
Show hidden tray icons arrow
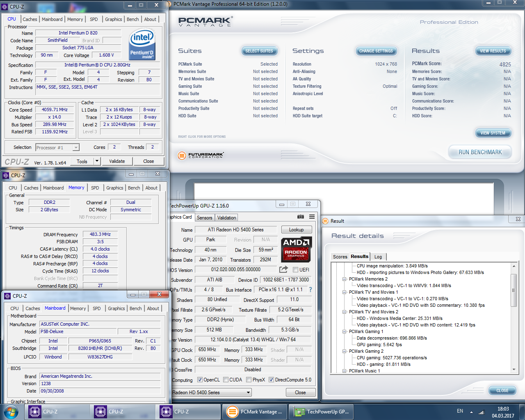471,412
